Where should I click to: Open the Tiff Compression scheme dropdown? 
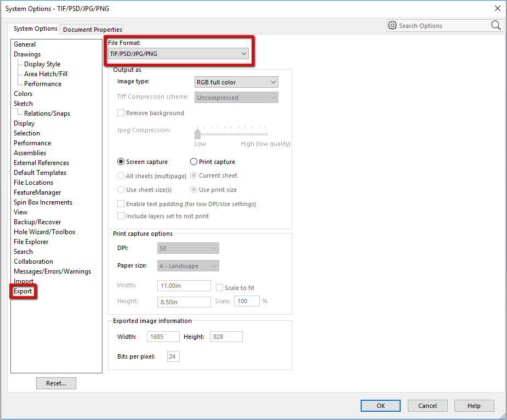click(x=236, y=98)
